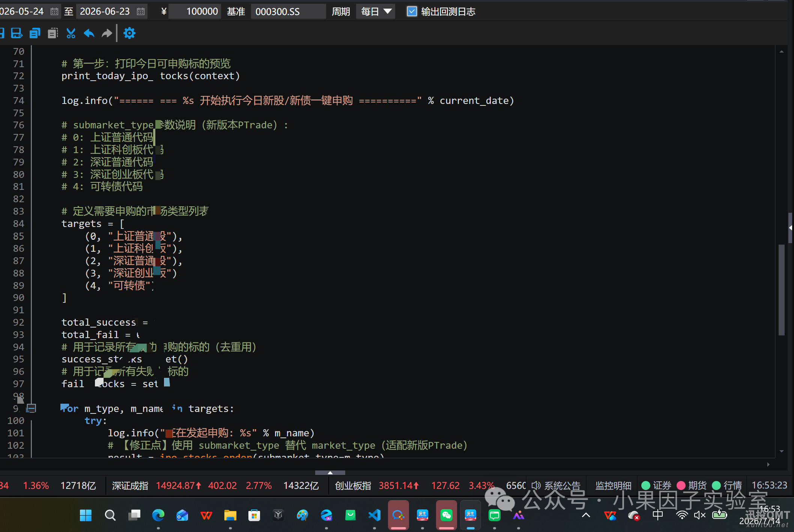The width and height of the screenshot is (794, 532).
Task: Click the editor vertical scrollbar up arrow
Action: click(782, 52)
